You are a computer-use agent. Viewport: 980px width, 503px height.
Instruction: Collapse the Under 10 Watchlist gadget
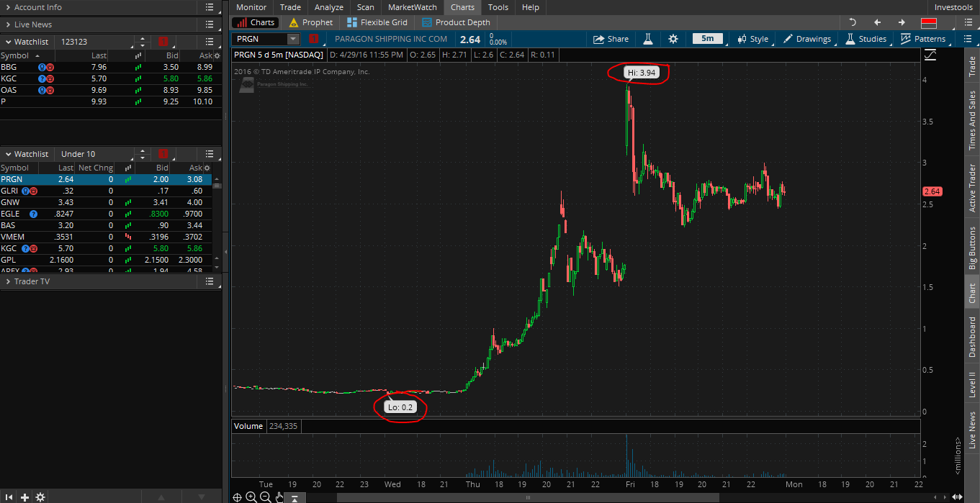tap(7, 154)
